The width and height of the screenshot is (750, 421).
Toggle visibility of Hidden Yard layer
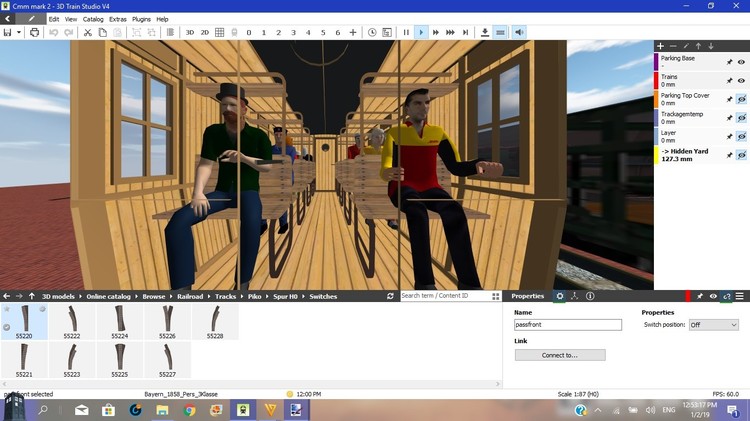pyautogui.click(x=741, y=155)
